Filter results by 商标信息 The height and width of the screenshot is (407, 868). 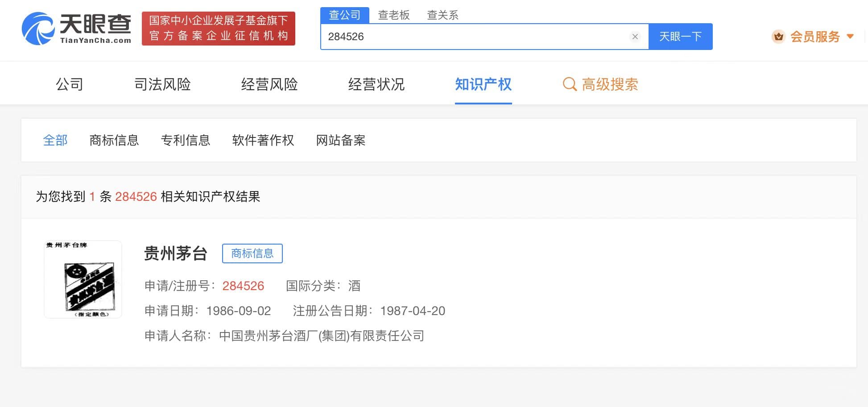coord(114,140)
